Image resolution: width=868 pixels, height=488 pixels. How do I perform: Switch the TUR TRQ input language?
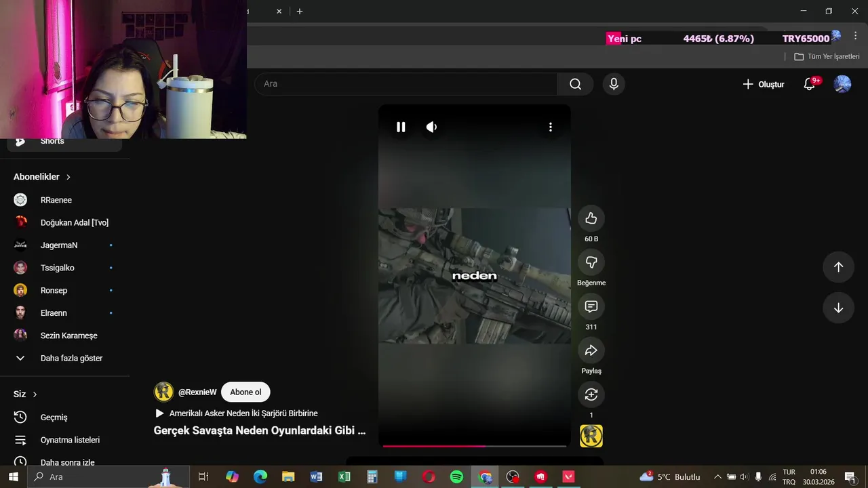pyautogui.click(x=789, y=476)
